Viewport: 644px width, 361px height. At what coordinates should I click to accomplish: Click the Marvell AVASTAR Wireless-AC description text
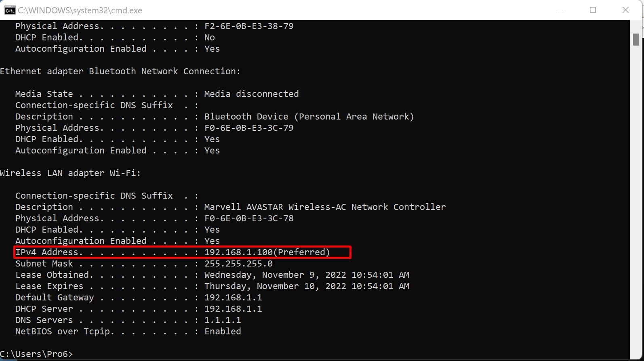[x=325, y=207]
